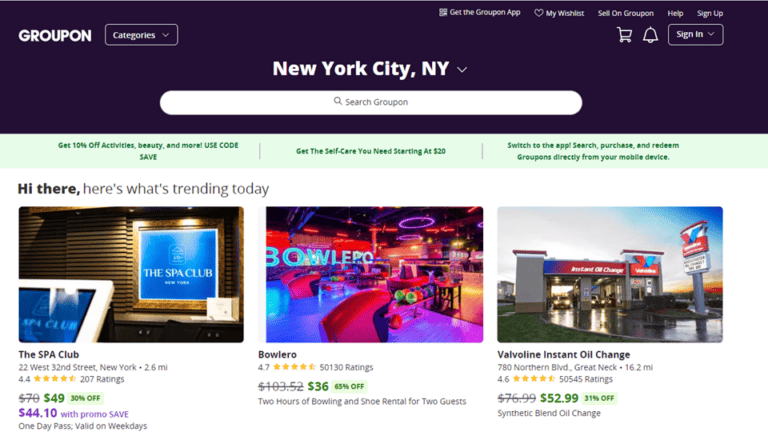Click the shopping cart icon
Screen dimensions: 768x436
pyautogui.click(x=625, y=35)
